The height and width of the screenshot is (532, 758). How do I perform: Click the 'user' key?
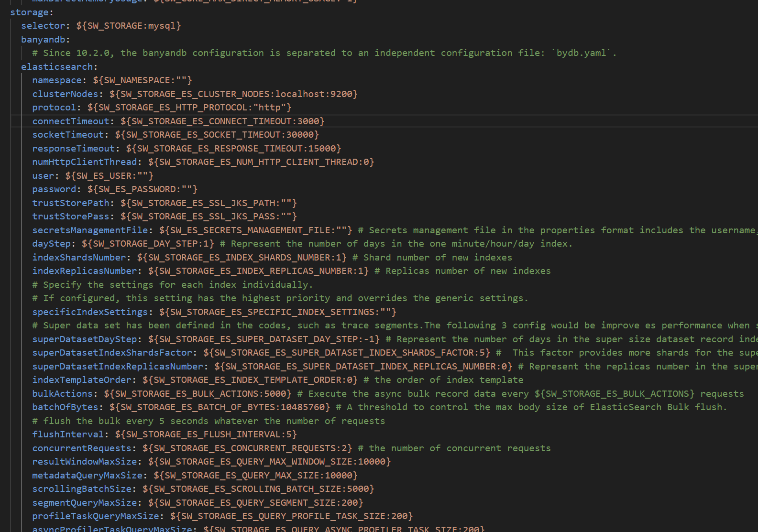click(x=43, y=175)
